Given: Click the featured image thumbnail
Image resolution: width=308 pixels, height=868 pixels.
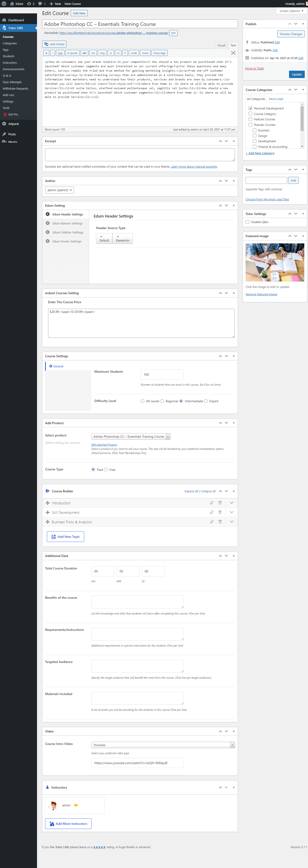Looking at the screenshot, I should [x=275, y=262].
